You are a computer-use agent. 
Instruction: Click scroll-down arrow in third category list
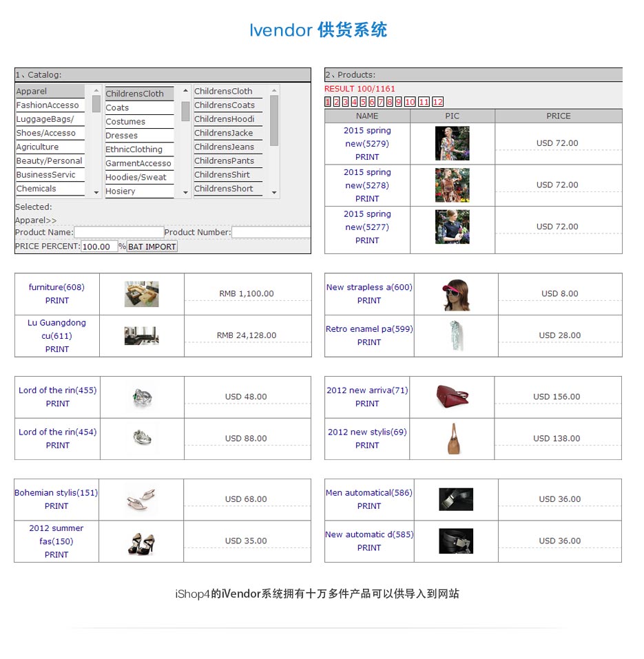coord(274,193)
